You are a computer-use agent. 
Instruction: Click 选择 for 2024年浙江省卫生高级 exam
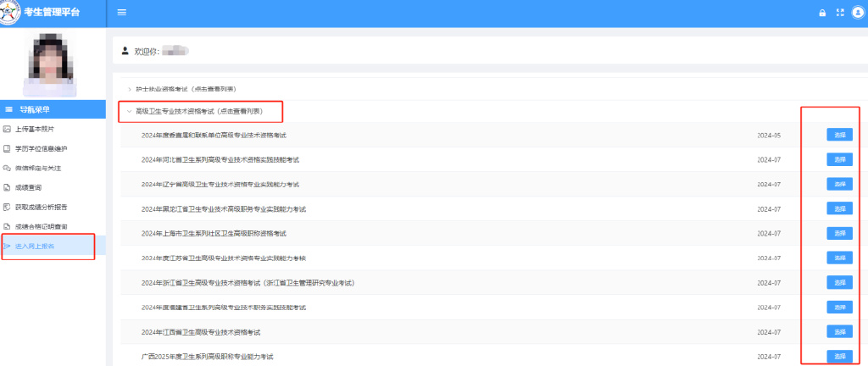coord(839,282)
